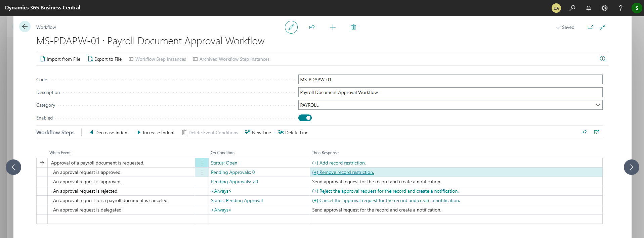The height and width of the screenshot is (238, 644).
Task: Go to next record with right chevron
Action: click(x=631, y=167)
